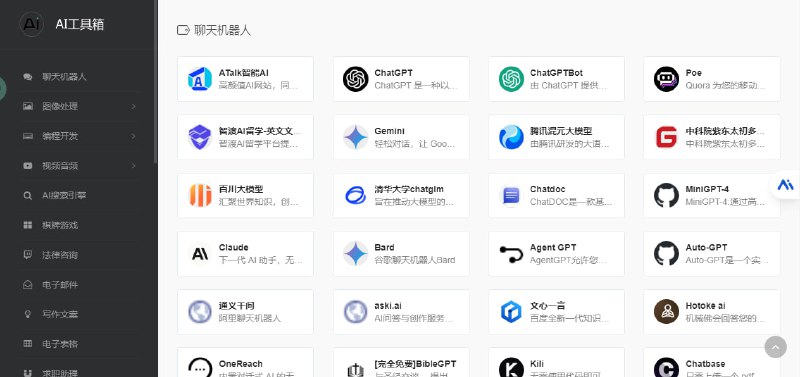Open the Gemini title link

coord(389,131)
